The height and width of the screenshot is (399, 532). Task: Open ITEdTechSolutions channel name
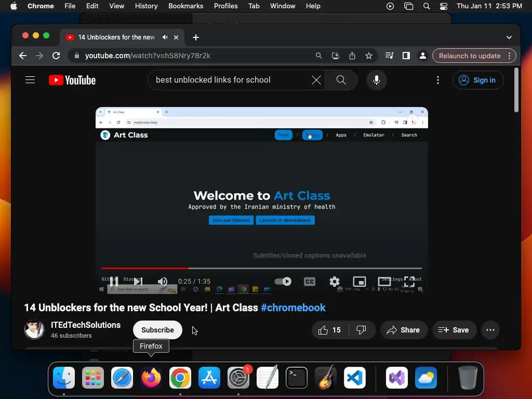click(86, 325)
